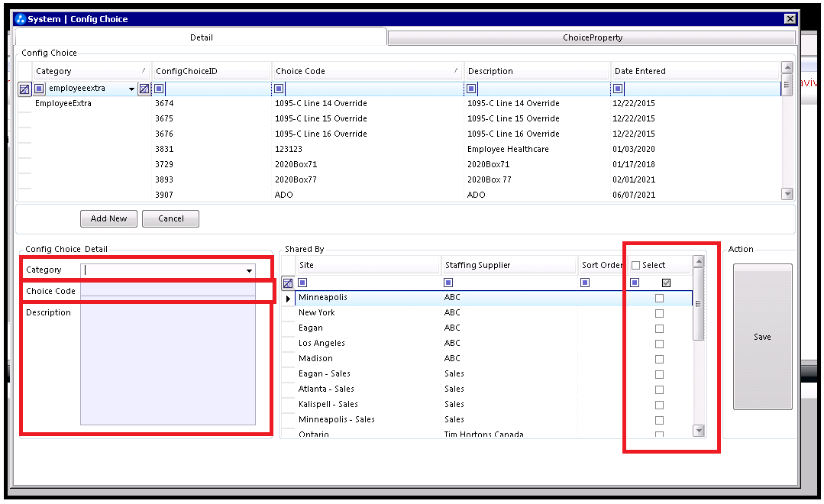Clear all filters in Shared By grid
This screenshot has width=824, height=504.
click(288, 283)
